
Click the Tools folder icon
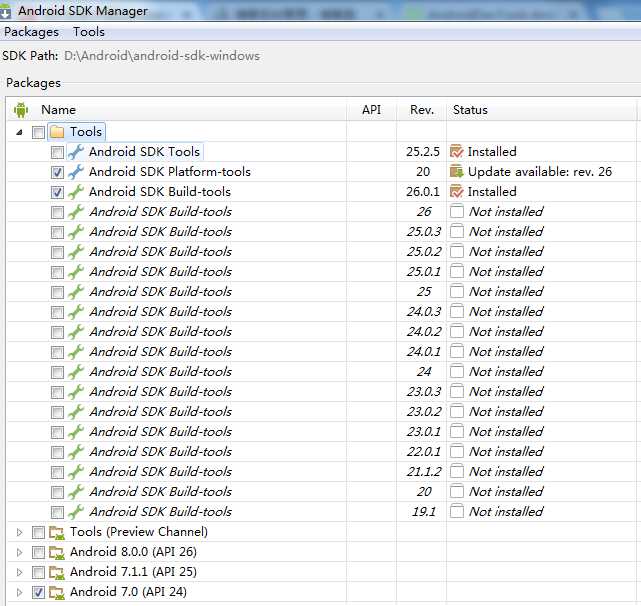[x=57, y=132]
